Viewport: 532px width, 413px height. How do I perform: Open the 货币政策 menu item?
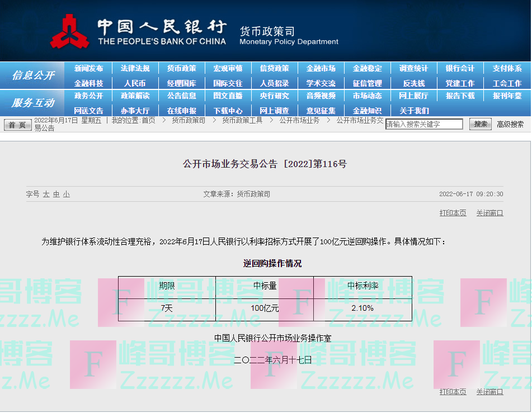click(181, 68)
